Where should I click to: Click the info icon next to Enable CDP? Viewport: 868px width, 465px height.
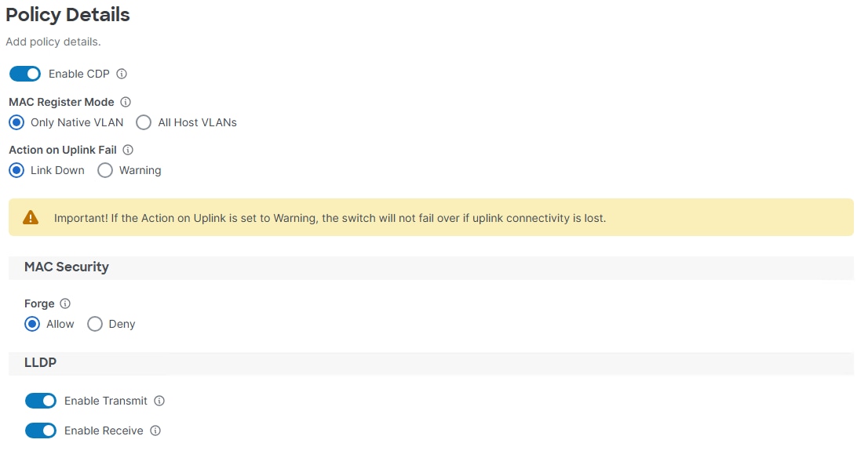point(122,74)
